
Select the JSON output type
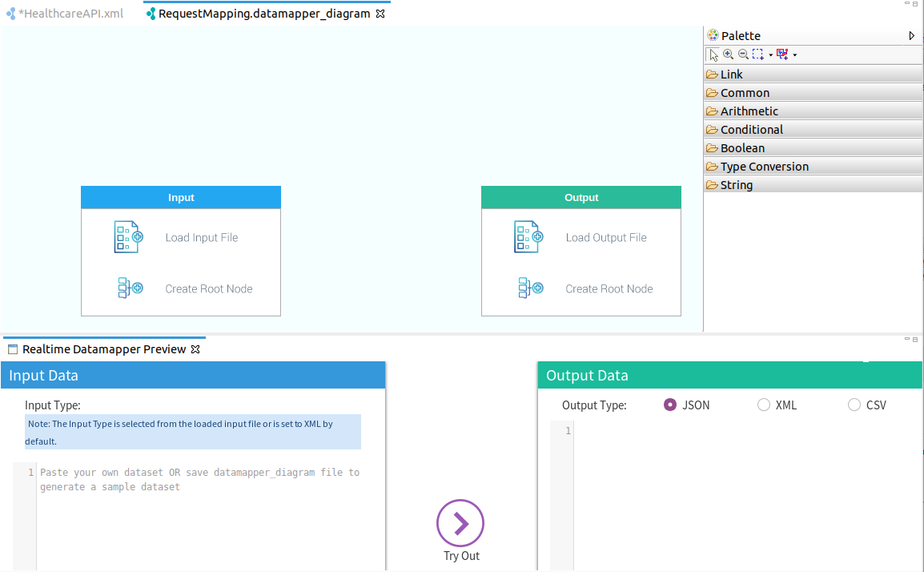point(669,405)
